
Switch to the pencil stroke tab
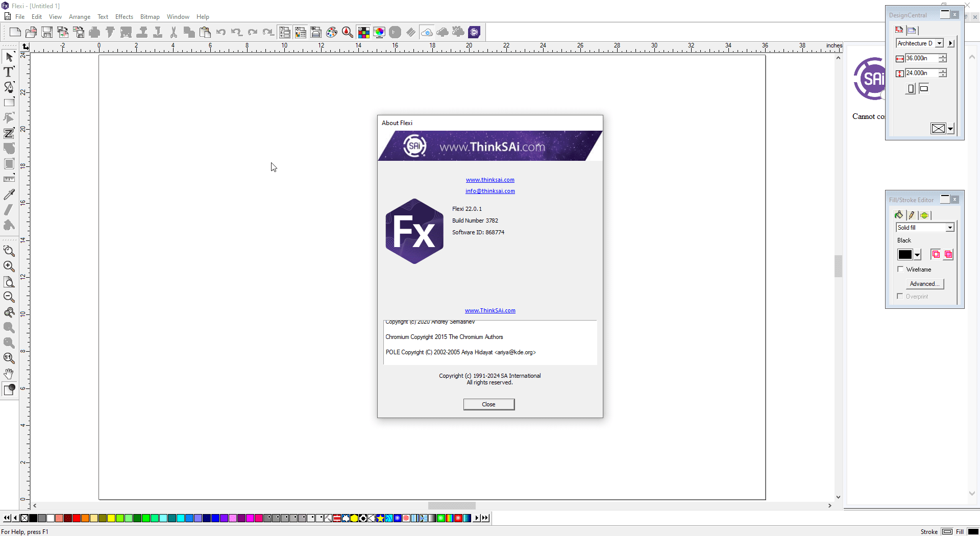pos(911,215)
